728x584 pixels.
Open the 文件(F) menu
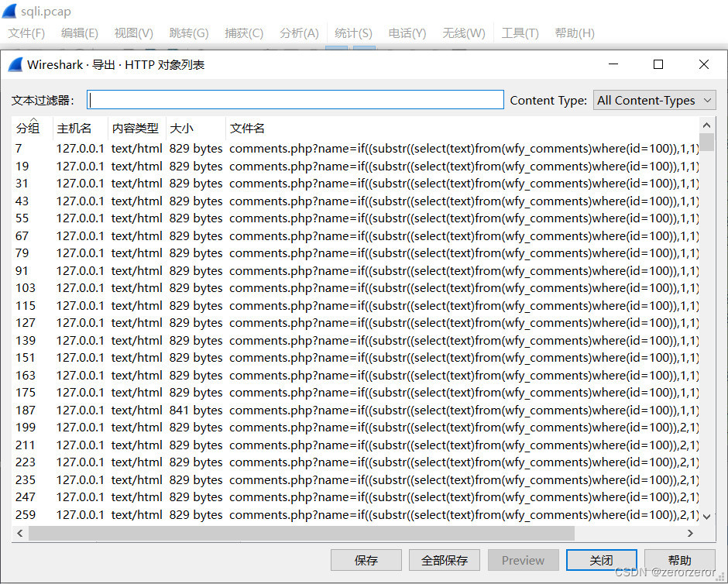point(26,33)
